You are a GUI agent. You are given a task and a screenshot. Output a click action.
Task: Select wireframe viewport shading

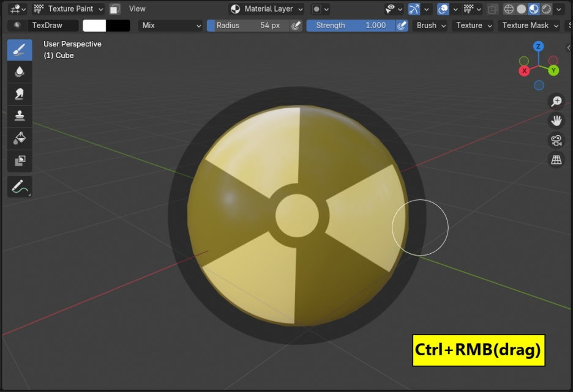click(x=509, y=9)
